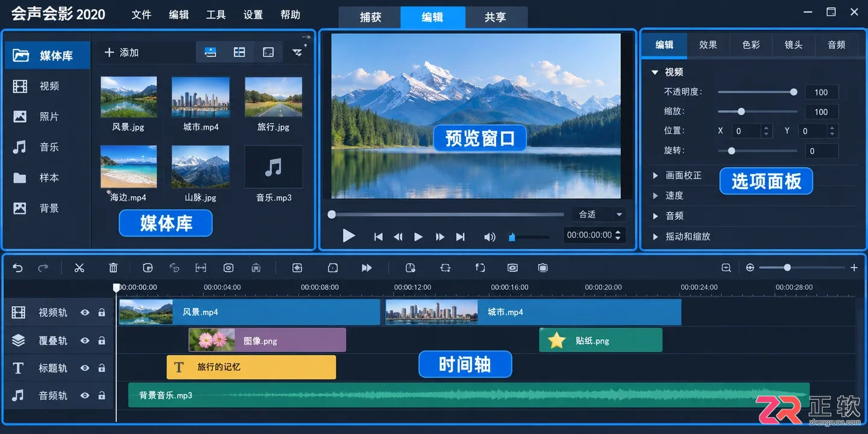The width and height of the screenshot is (868, 434).
Task: Open the 文件 menu
Action: (x=141, y=14)
